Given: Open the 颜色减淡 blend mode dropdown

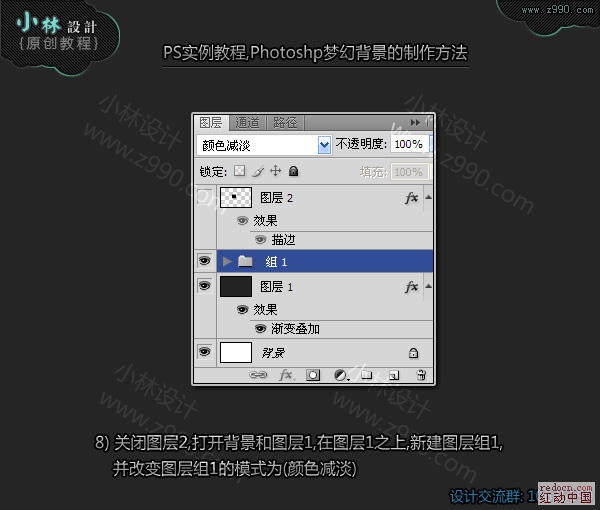Looking at the screenshot, I should coord(324,145).
